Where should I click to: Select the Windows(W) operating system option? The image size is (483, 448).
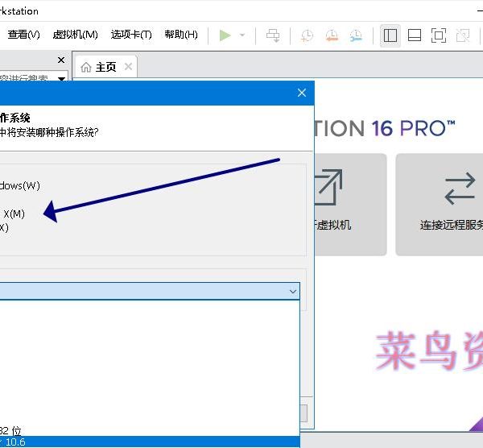[x=20, y=185]
